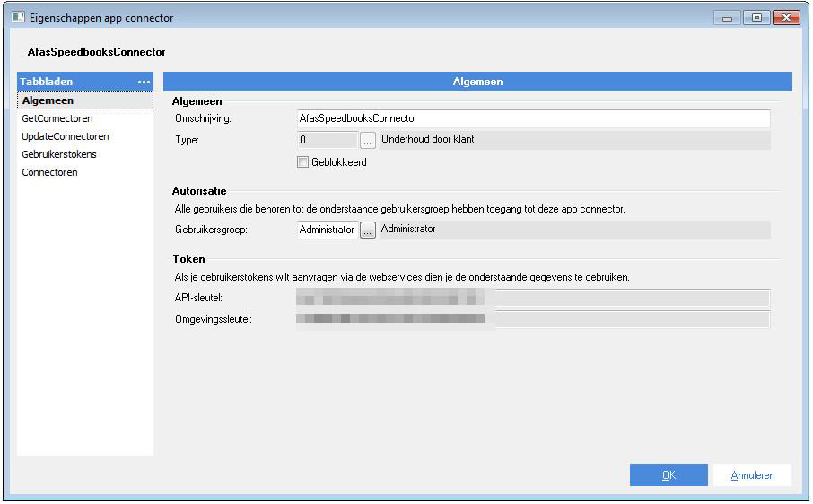Switch to the UpdateConnectoren tab

[66, 136]
